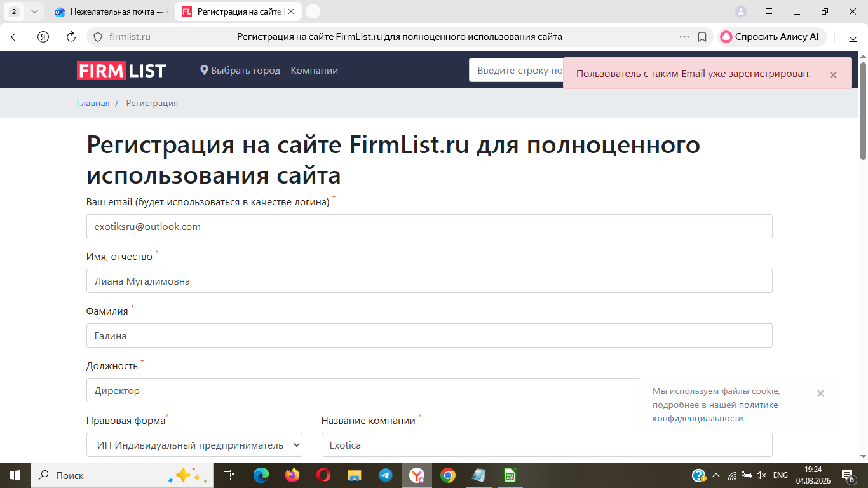Go back with the browser back arrow

point(15,37)
